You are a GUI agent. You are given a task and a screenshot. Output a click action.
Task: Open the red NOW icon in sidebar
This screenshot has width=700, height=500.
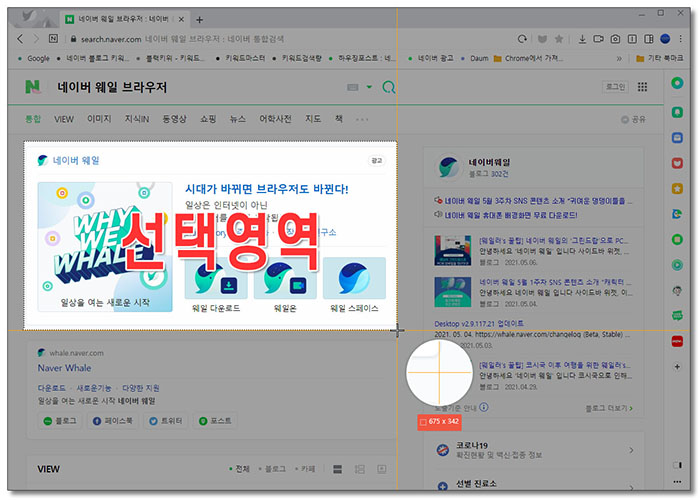coord(677,341)
